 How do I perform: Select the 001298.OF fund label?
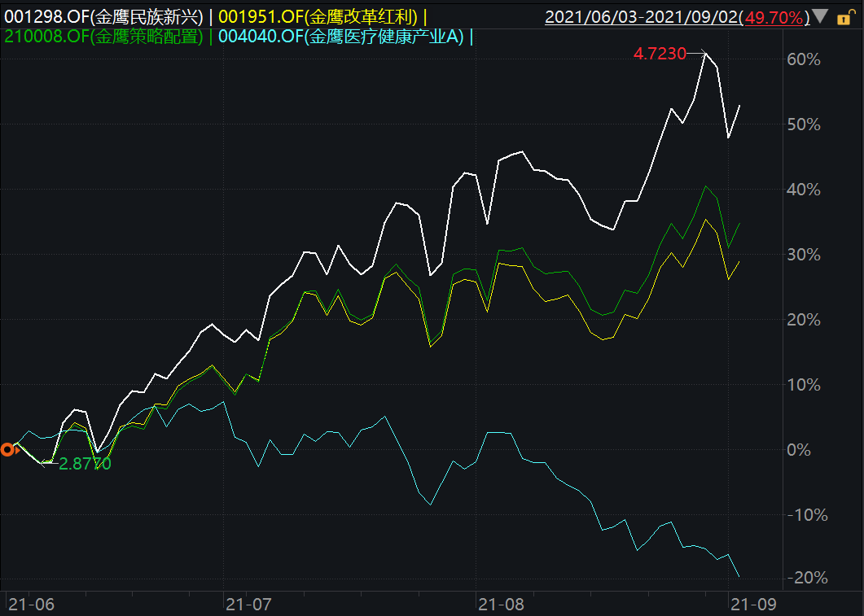103,17
